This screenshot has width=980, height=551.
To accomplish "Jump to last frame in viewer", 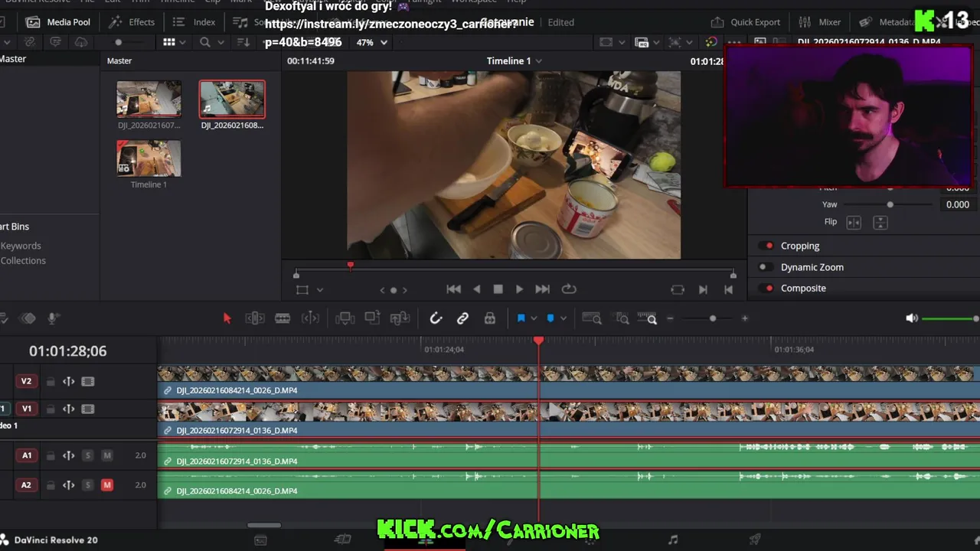I will point(542,289).
